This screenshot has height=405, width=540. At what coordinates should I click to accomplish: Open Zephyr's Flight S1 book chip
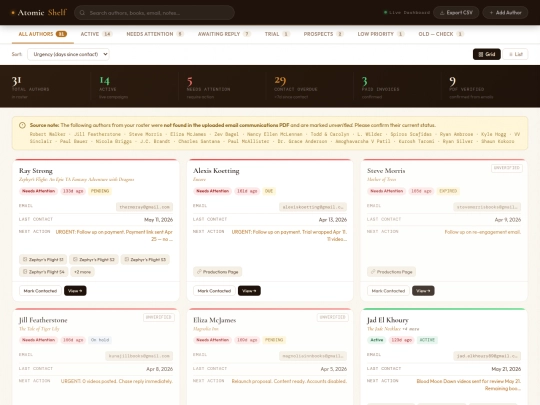point(43,259)
